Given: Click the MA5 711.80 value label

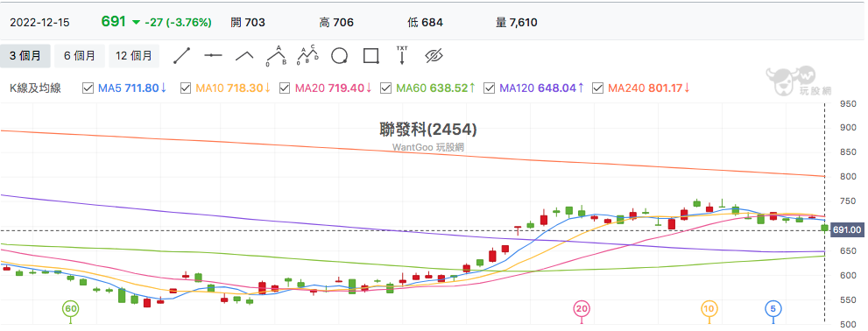Looking at the screenshot, I should pos(132,88).
